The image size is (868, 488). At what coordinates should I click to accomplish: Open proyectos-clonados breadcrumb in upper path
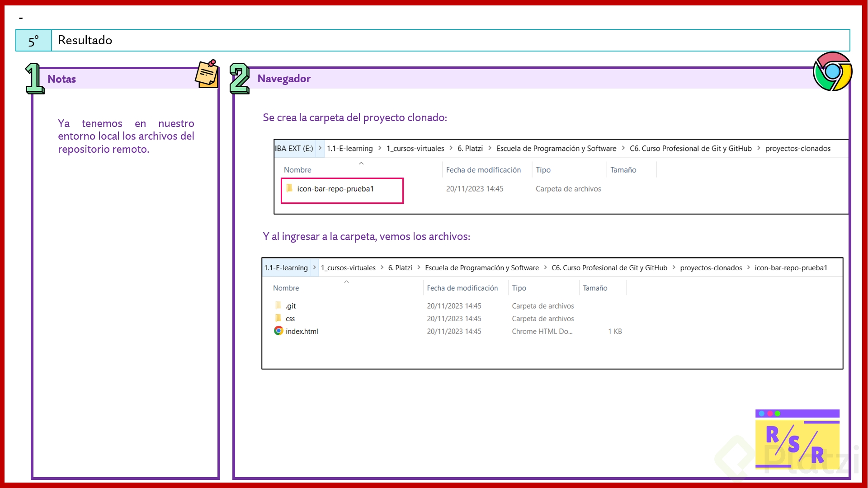[797, 148]
